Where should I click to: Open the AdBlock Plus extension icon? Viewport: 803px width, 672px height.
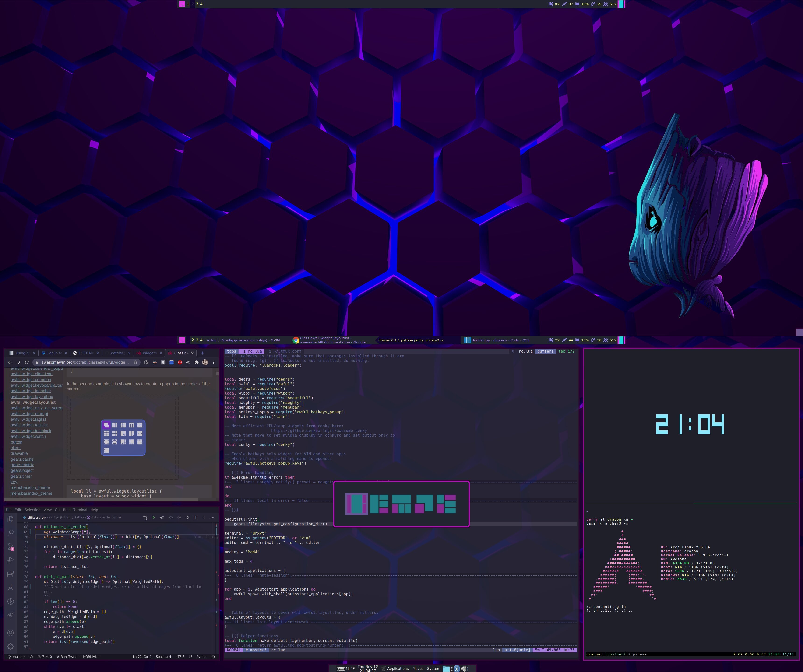pos(180,362)
